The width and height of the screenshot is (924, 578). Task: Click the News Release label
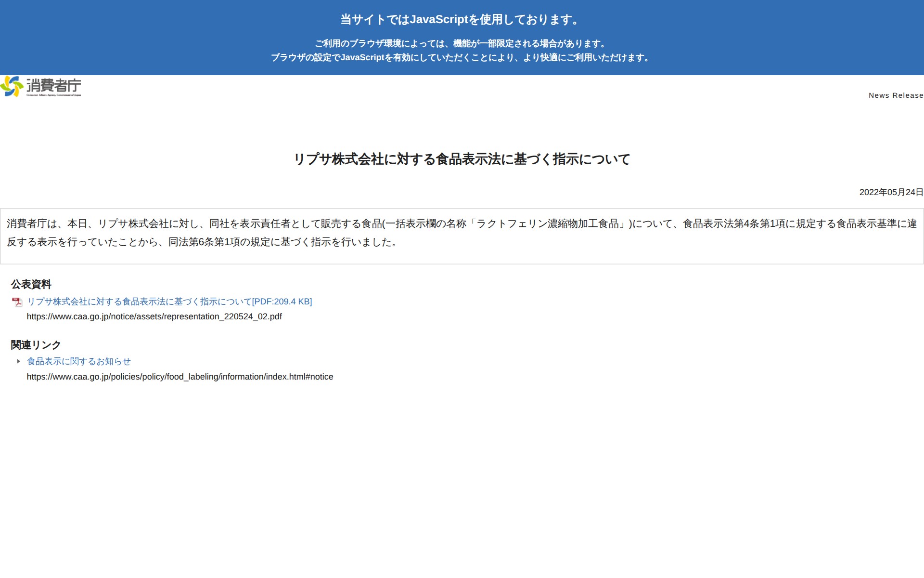pos(896,95)
